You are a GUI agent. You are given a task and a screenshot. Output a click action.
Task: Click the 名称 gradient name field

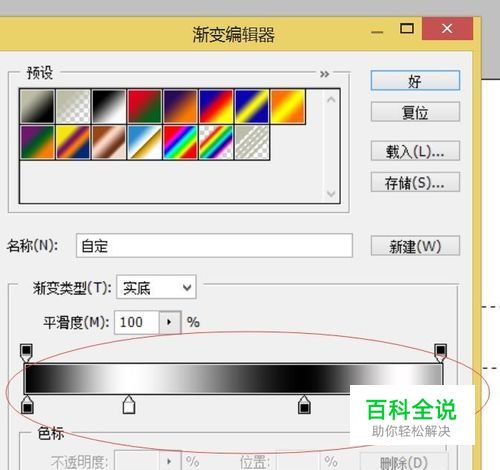pyautogui.click(x=214, y=246)
